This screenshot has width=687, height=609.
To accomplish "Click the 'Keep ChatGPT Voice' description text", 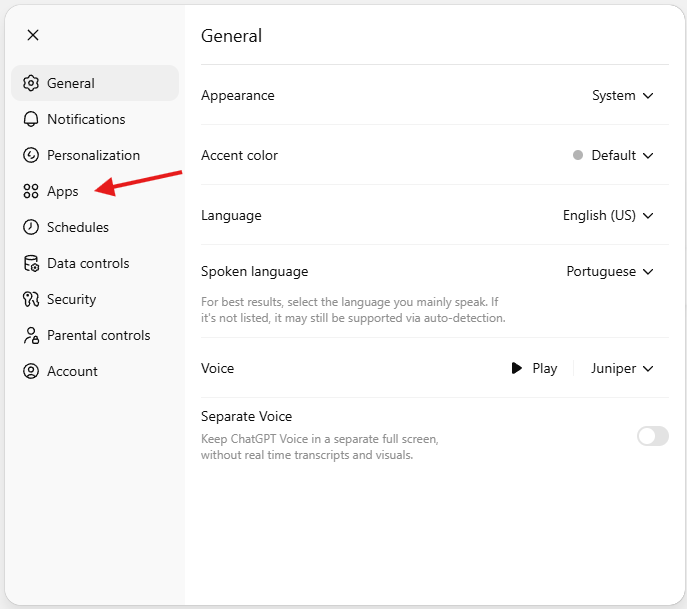I will (320, 447).
